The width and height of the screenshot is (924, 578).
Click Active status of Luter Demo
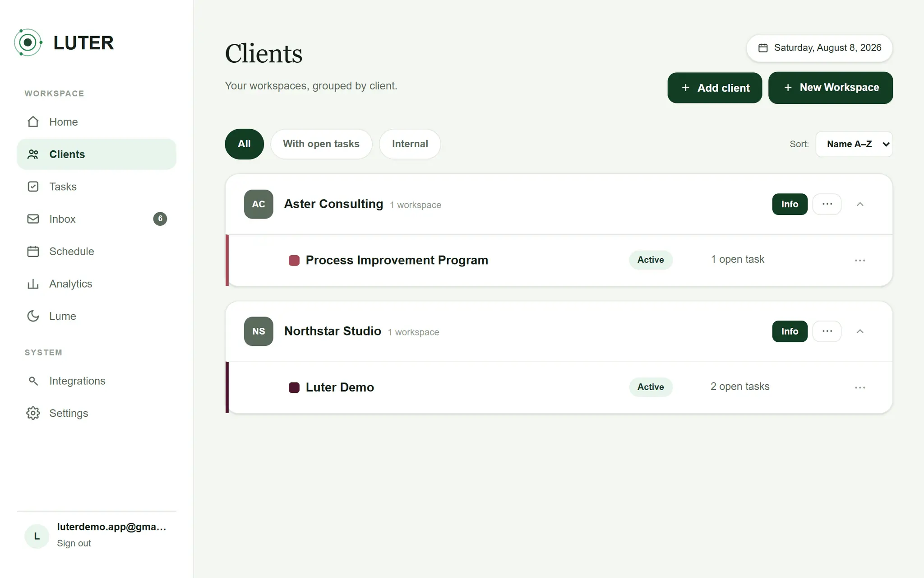651,387
